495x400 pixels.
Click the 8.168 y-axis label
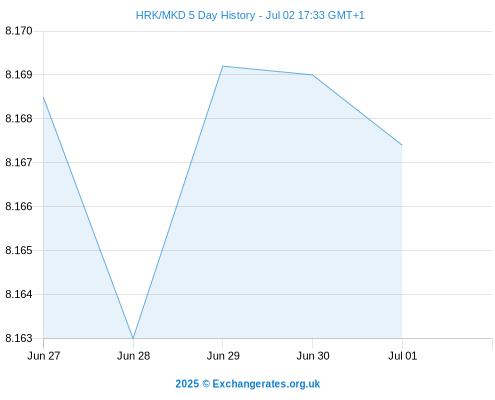tap(19, 118)
